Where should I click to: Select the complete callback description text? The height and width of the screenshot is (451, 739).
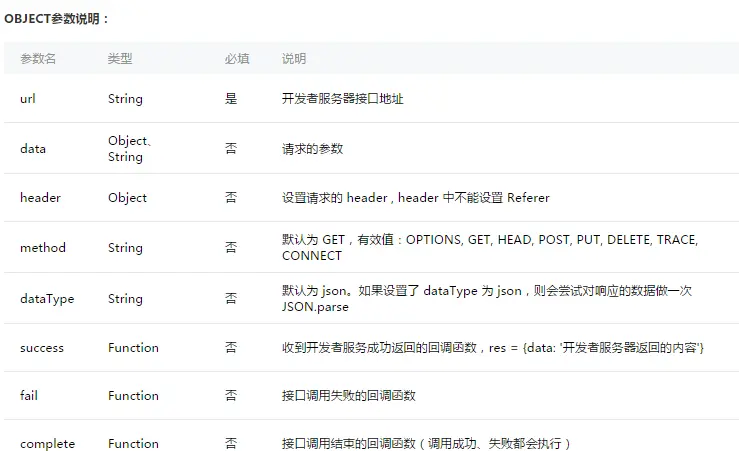point(427,443)
